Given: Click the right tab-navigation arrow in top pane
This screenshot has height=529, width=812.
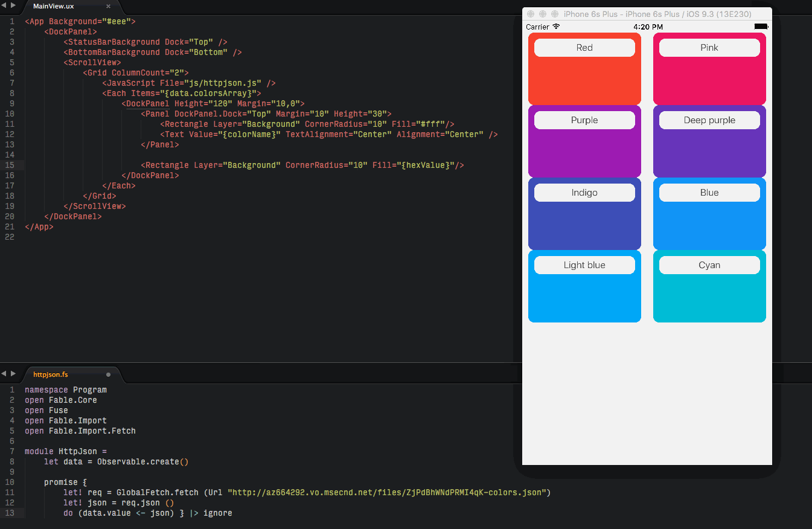Looking at the screenshot, I should [13, 5].
